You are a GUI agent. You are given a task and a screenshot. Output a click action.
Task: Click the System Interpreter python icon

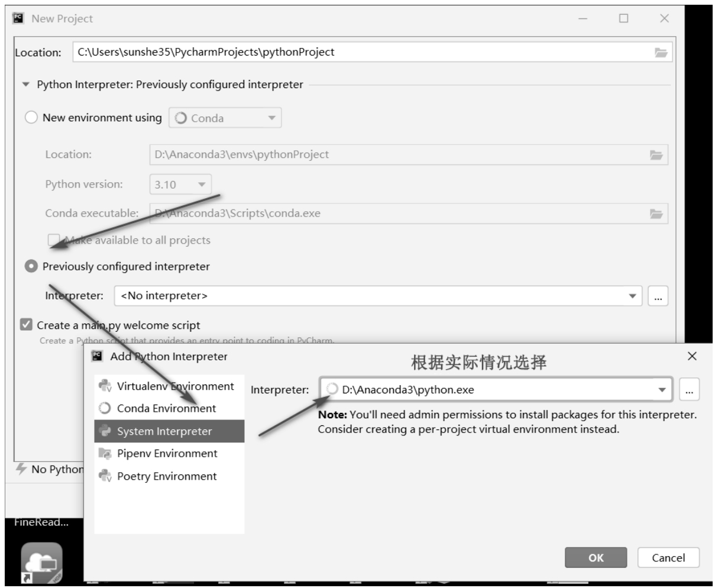pyautogui.click(x=105, y=431)
